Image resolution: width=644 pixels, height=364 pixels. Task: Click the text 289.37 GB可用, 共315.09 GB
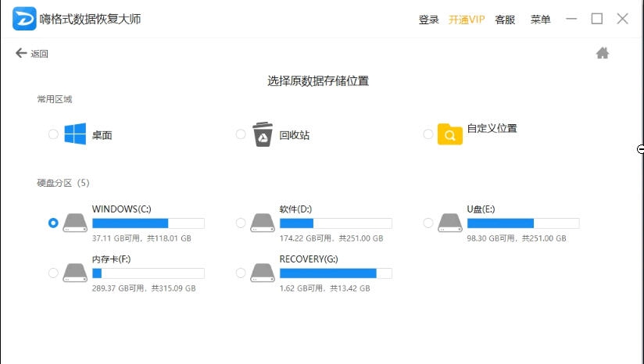click(144, 288)
